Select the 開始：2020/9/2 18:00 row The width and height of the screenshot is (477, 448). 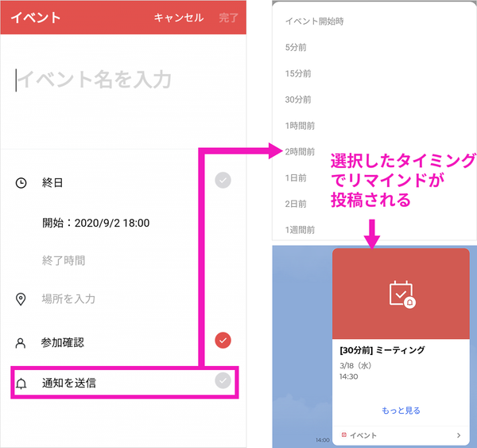click(96, 223)
